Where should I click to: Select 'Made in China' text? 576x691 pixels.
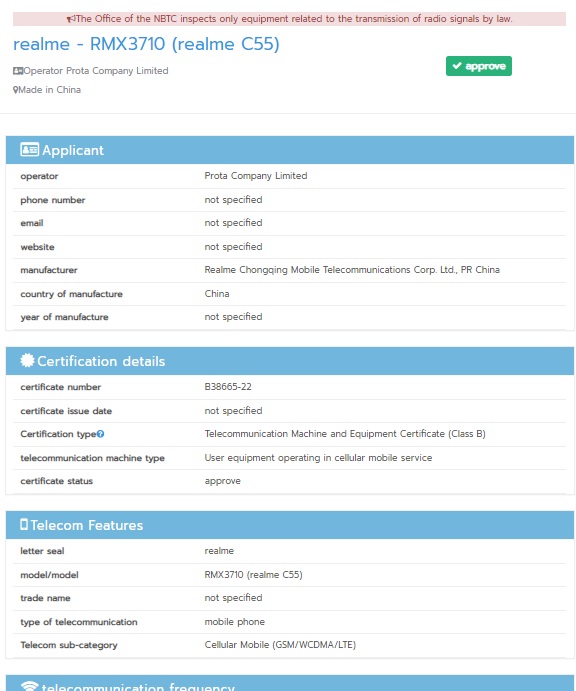point(49,90)
